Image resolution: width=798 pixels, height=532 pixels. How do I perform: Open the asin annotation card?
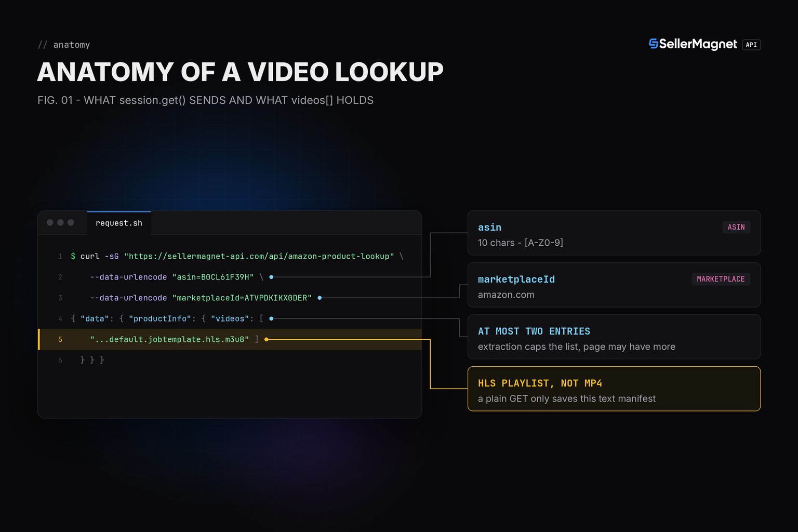[x=614, y=233]
